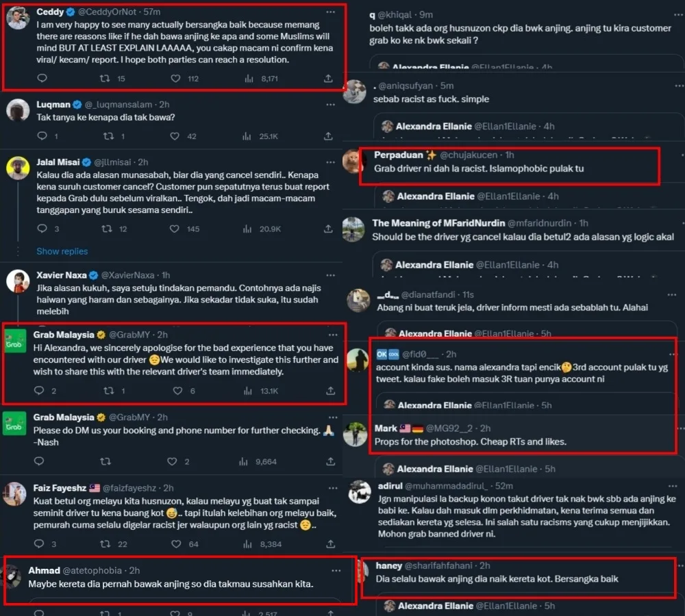Open Xavier Naxa's profile name
685x616 pixels.
[61, 275]
